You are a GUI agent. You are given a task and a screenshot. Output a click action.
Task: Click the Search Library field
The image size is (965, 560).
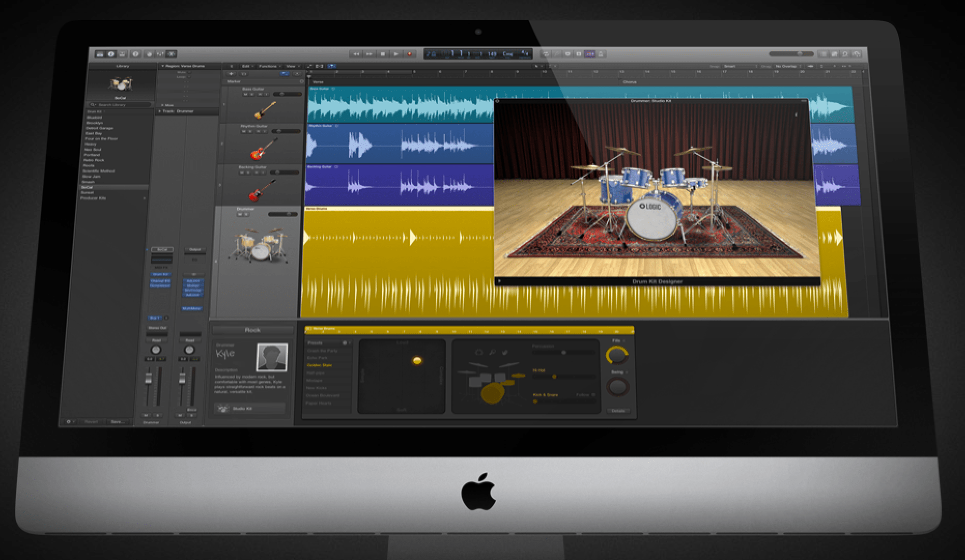[x=120, y=105]
